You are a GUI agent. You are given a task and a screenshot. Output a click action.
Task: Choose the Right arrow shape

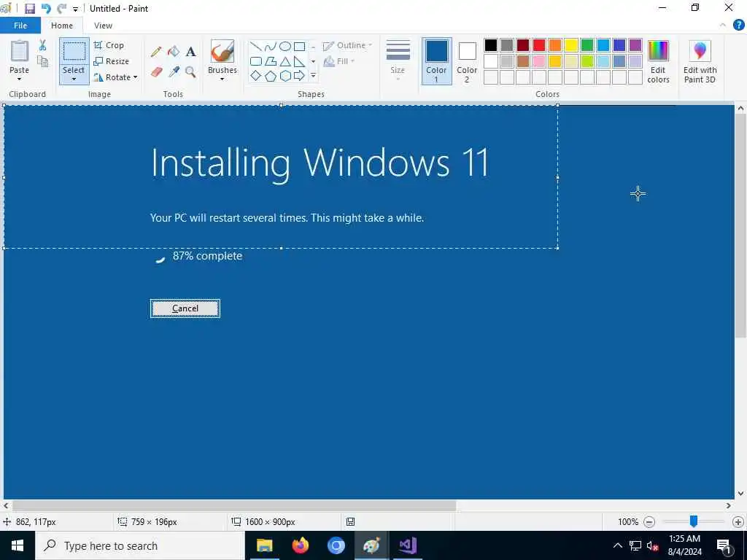pyautogui.click(x=299, y=76)
